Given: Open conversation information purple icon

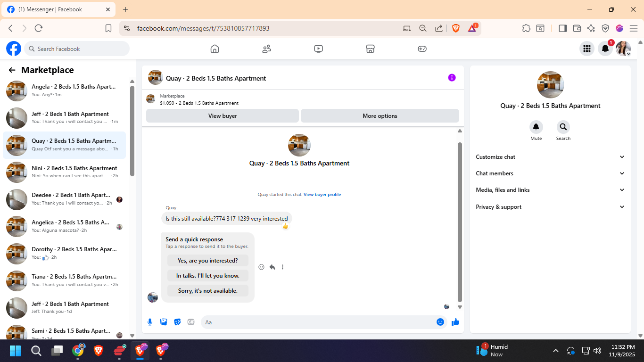Looking at the screenshot, I should (x=452, y=78).
